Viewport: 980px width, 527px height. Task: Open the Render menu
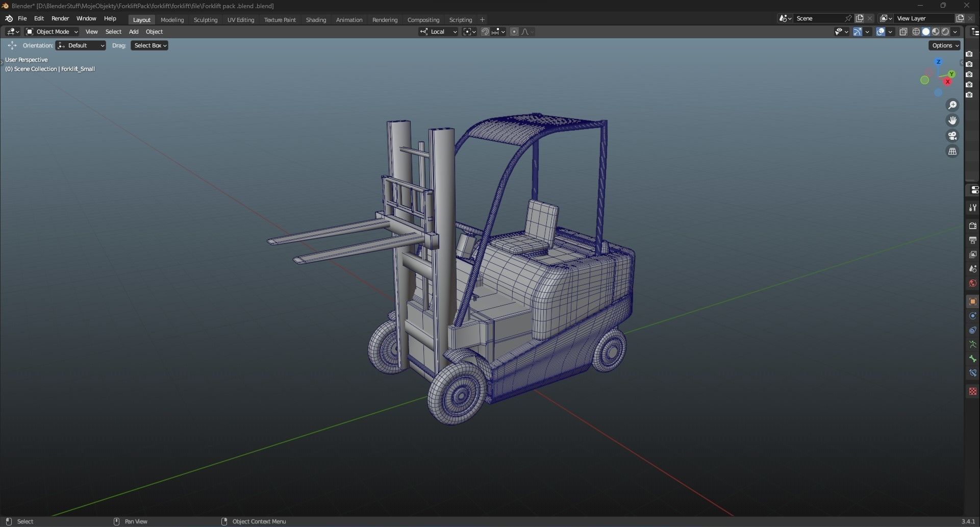click(x=60, y=18)
